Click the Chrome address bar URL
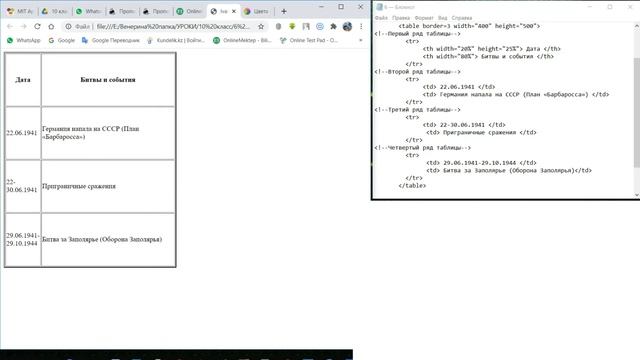Image resolution: width=640 pixels, height=360 pixels. pos(173,27)
